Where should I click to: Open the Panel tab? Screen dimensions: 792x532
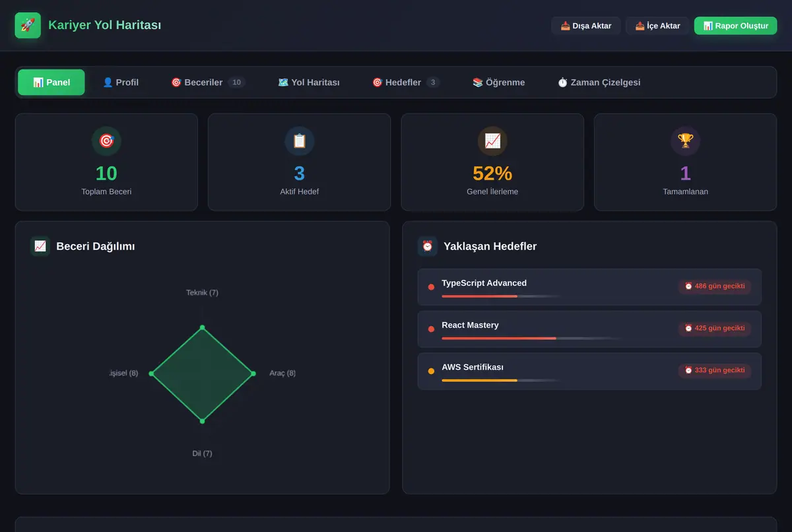click(51, 83)
